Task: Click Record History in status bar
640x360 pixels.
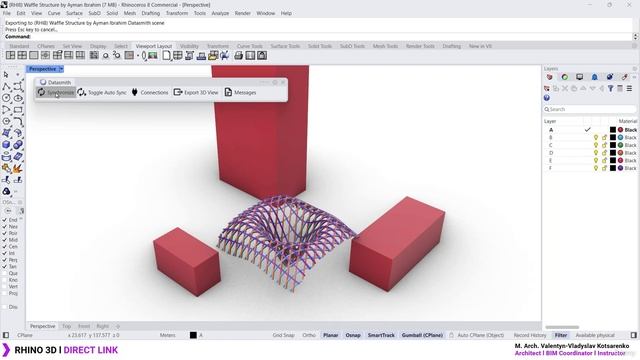Action: (x=530, y=335)
